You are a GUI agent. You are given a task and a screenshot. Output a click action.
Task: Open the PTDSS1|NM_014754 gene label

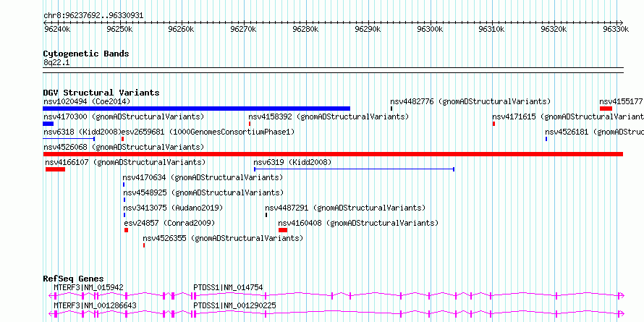tap(228, 287)
